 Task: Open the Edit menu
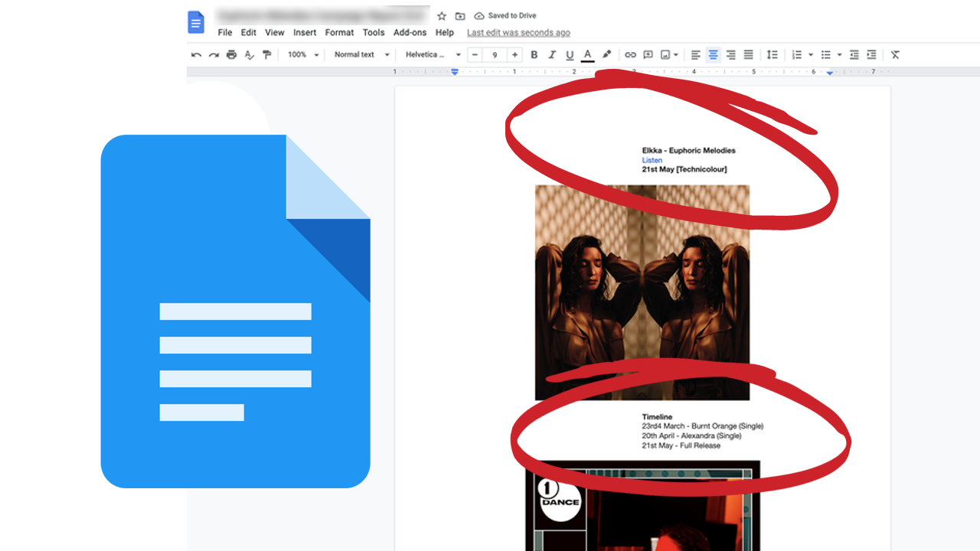pyautogui.click(x=249, y=33)
